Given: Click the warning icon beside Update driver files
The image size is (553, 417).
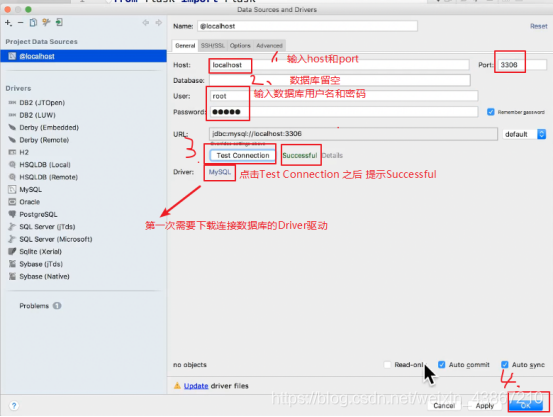Looking at the screenshot, I should coord(177,386).
